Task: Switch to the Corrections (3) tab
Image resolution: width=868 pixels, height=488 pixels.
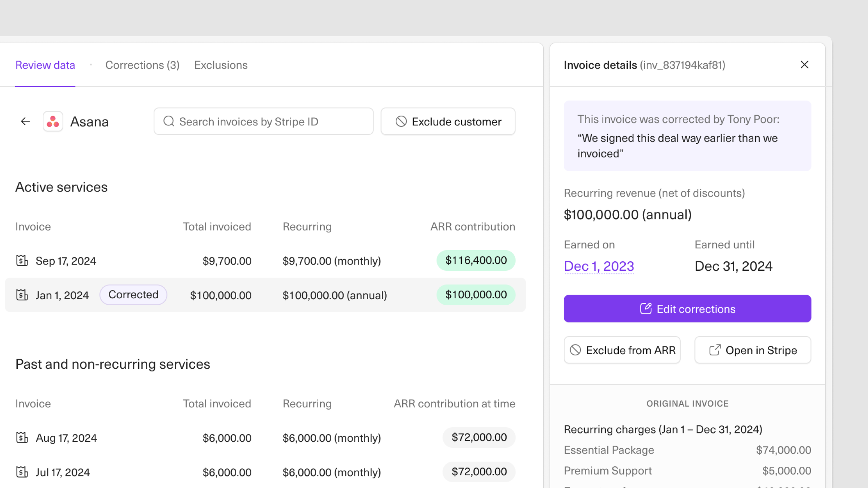Action: tap(142, 65)
